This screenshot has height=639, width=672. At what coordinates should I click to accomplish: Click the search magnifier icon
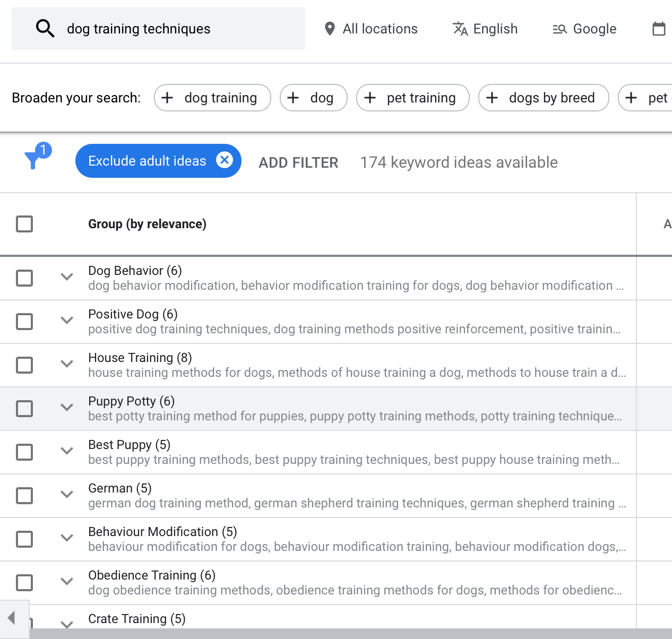tap(45, 28)
